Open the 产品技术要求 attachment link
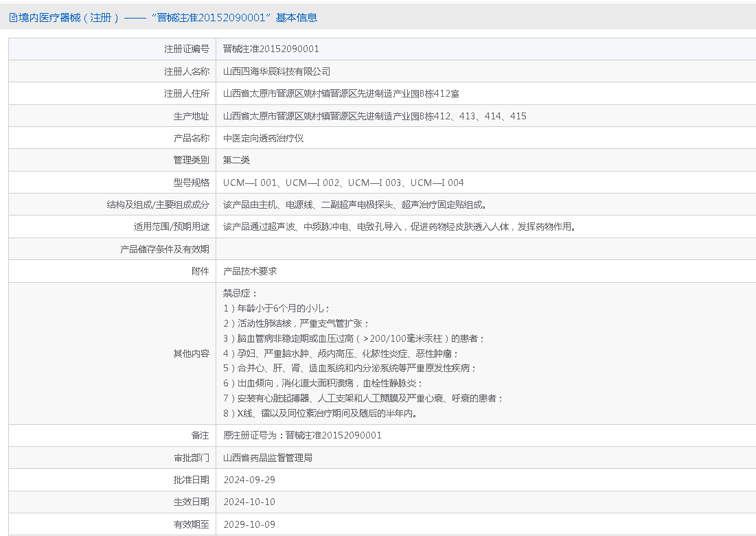Image resolution: width=756 pixels, height=536 pixels. [250, 271]
